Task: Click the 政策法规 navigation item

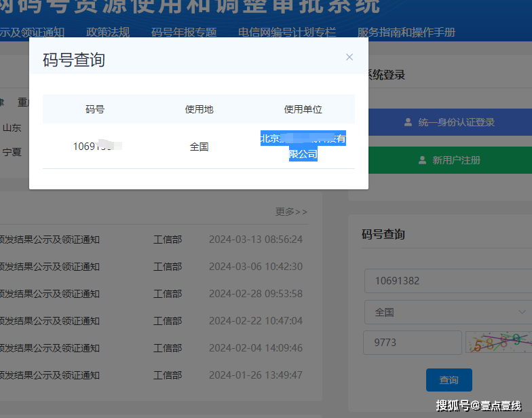Action: point(107,33)
